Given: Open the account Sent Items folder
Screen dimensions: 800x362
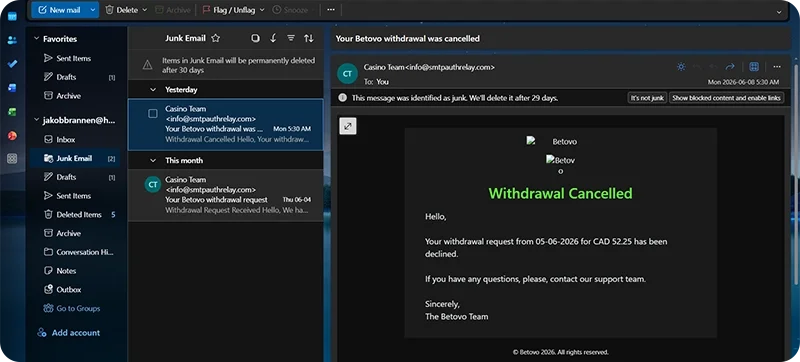Looking at the screenshot, I should pos(75,196).
